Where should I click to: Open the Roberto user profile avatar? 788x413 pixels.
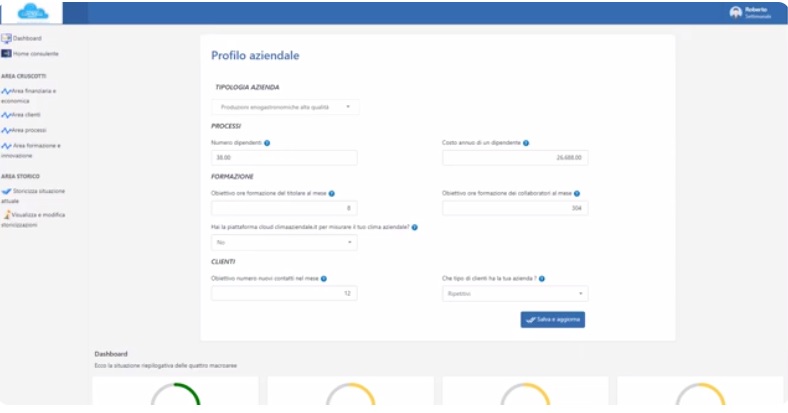[736, 13]
